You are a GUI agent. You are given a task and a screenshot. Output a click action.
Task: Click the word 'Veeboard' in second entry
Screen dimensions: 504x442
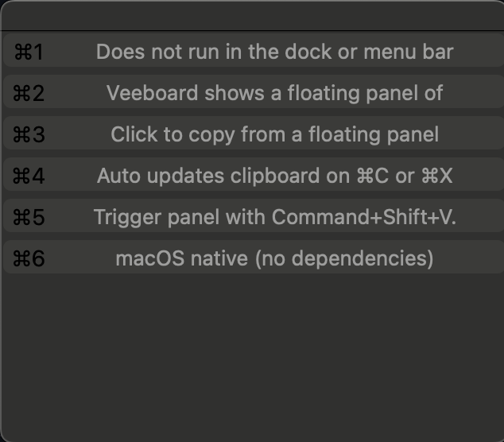pyautogui.click(x=152, y=93)
